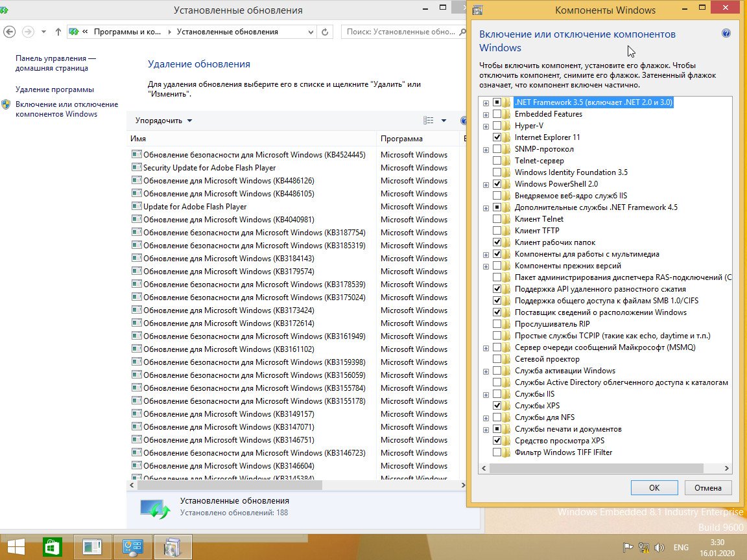Uncheck the Internet Explorer 11 checkbox

[x=497, y=137]
